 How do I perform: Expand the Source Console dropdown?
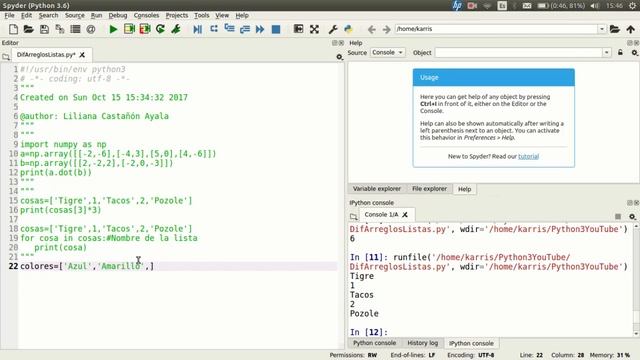[387, 53]
